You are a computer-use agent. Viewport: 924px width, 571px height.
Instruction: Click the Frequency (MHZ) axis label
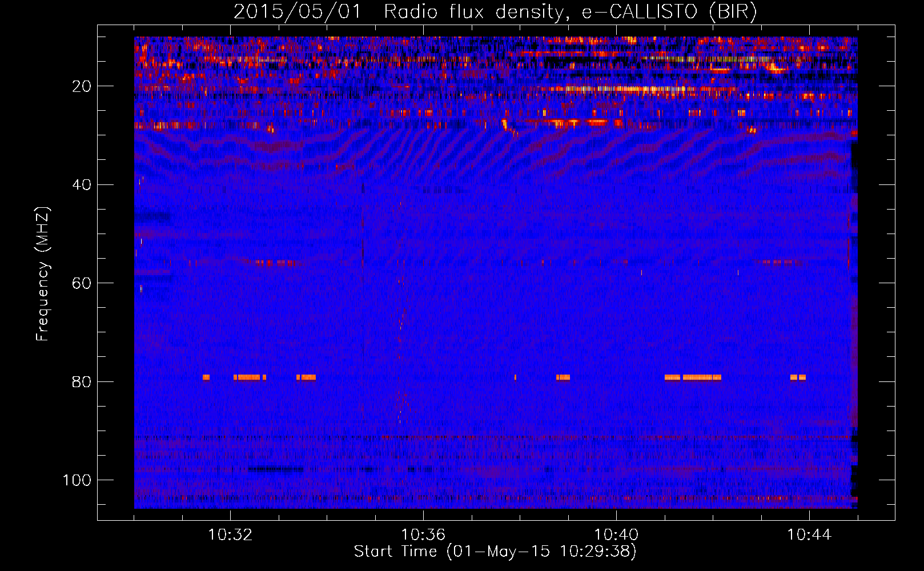(x=43, y=274)
